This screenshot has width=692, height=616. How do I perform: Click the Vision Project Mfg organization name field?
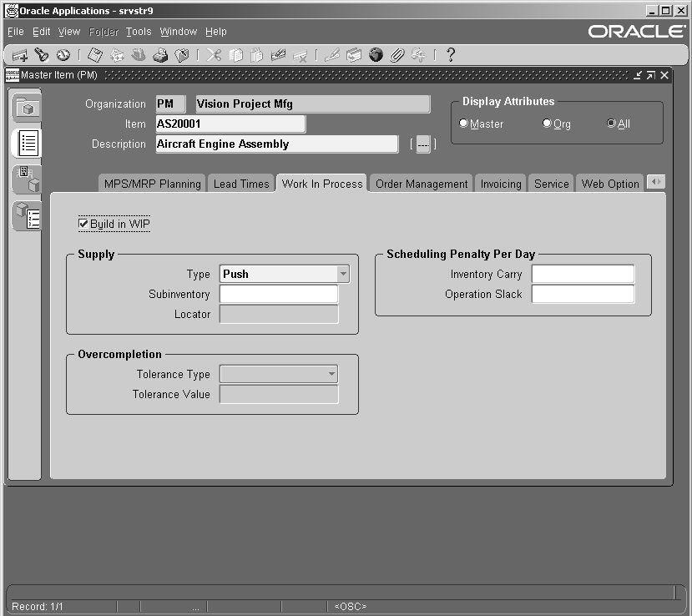(x=313, y=104)
